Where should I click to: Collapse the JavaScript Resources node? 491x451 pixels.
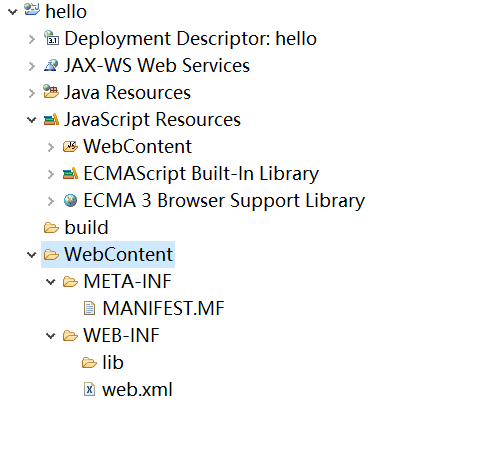pyautogui.click(x=32, y=120)
